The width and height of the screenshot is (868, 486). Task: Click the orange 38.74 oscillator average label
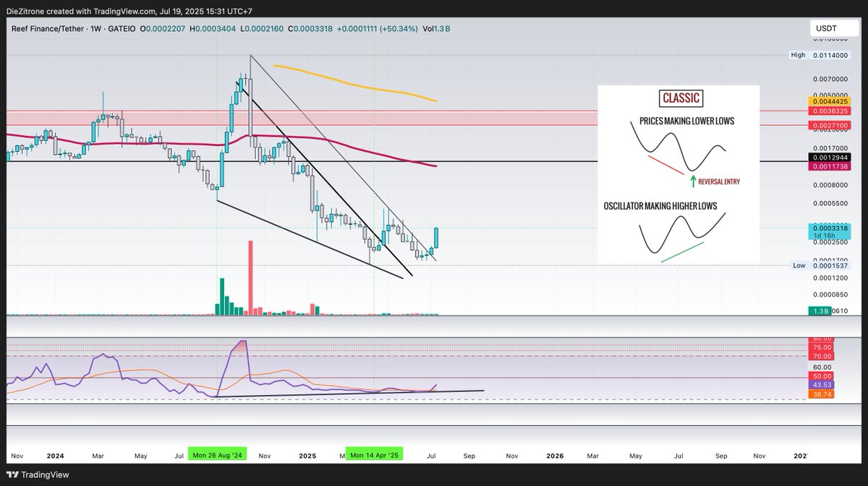click(822, 394)
